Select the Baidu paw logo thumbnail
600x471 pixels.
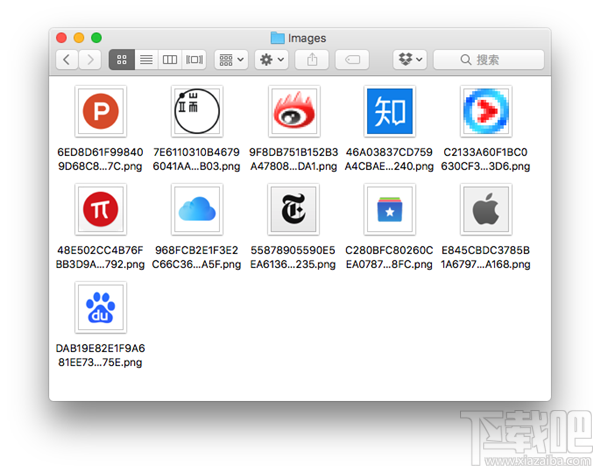(101, 307)
